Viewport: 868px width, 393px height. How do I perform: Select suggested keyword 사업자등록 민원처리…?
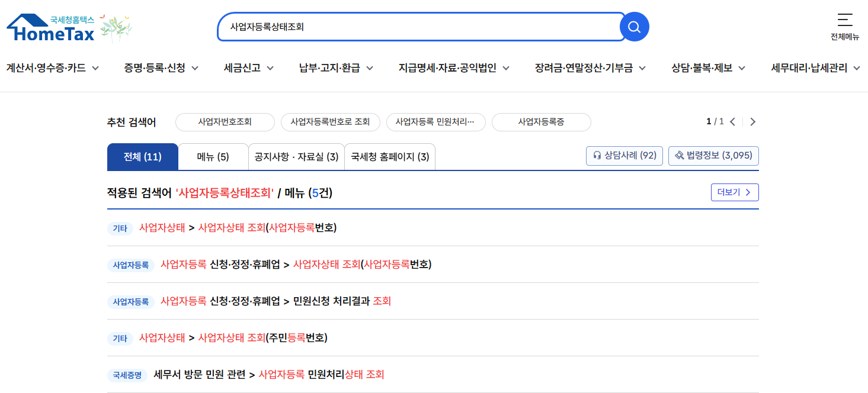[435, 122]
